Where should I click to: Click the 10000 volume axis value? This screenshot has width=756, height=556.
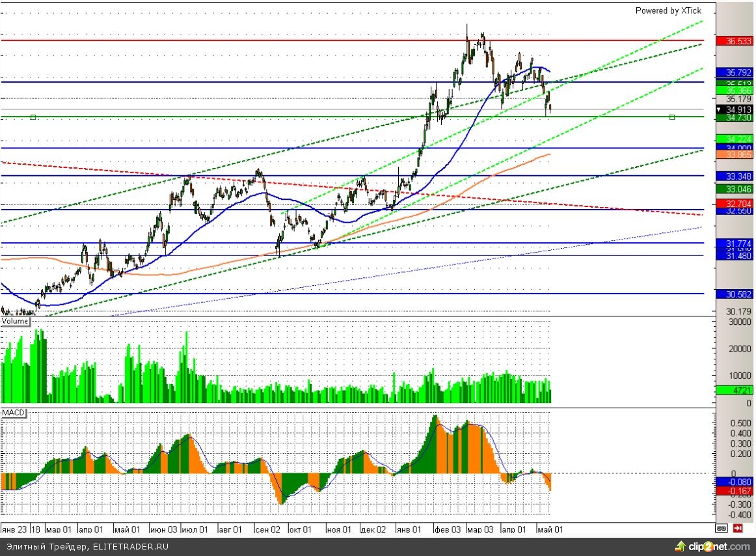(740, 375)
